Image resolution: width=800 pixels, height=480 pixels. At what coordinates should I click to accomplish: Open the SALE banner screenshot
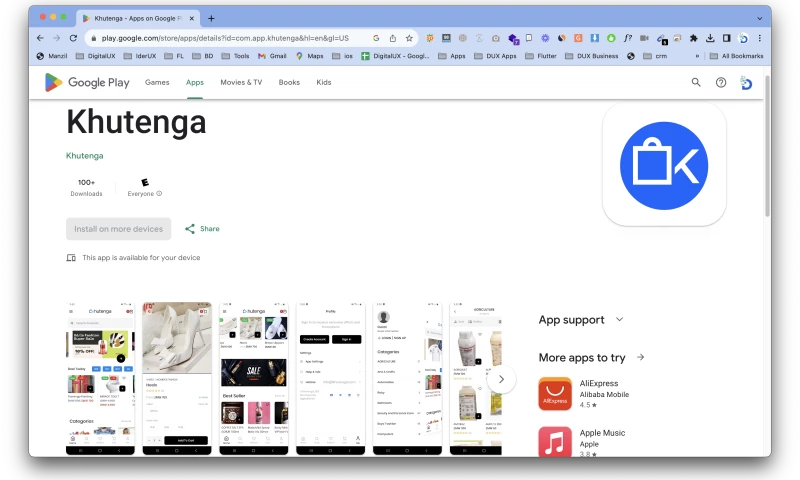254,378
